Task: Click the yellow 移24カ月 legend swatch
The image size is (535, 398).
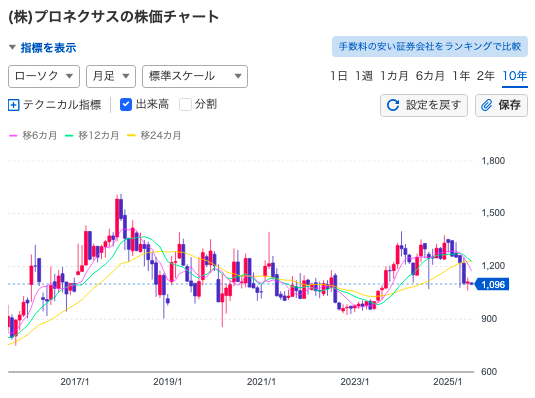Action: 131,136
